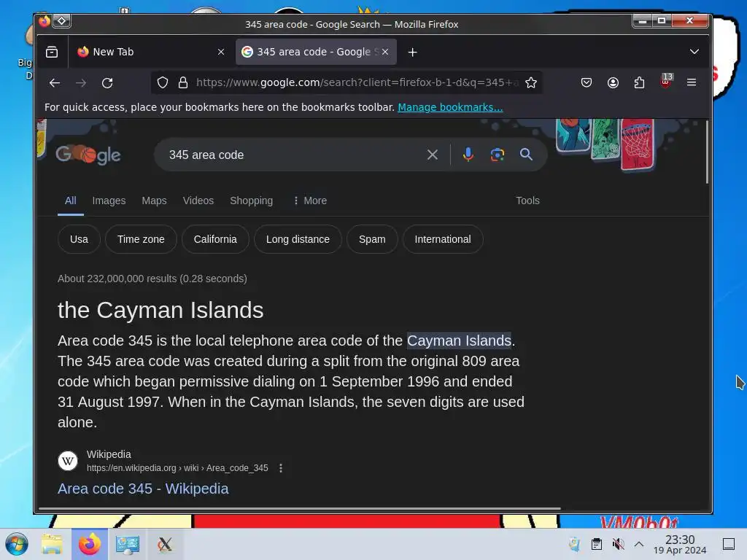Filter search by Usa chip
The image size is (747, 560).
pos(79,239)
